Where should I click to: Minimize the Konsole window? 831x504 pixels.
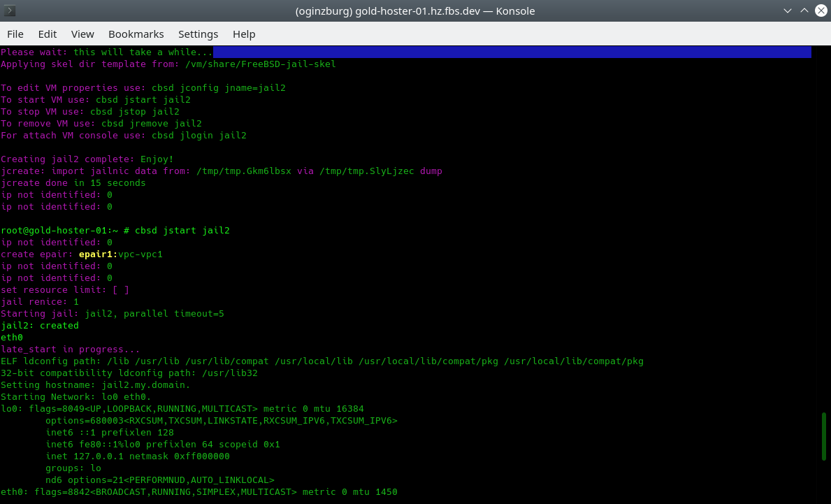tap(788, 10)
